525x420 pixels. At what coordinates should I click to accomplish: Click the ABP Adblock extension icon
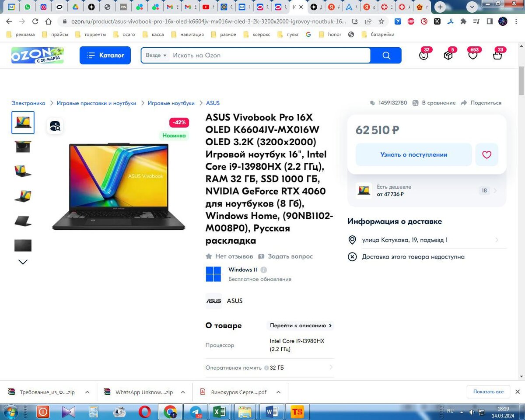click(x=411, y=21)
